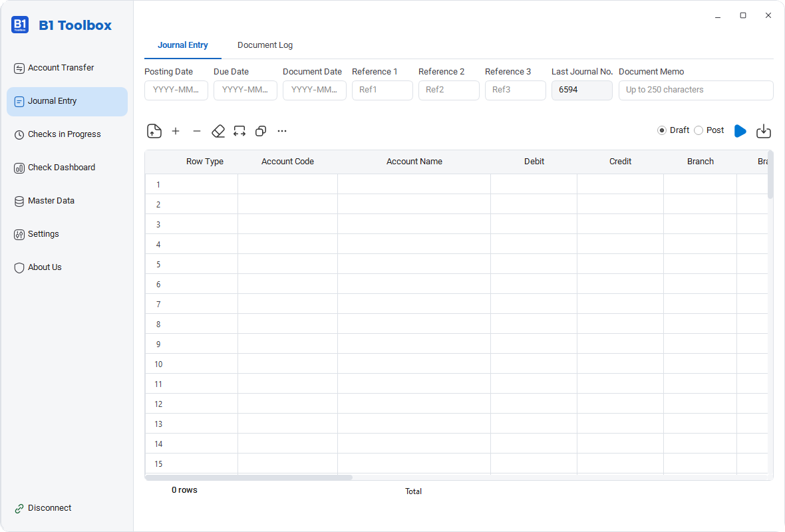Click the Document Memo field

696,90
